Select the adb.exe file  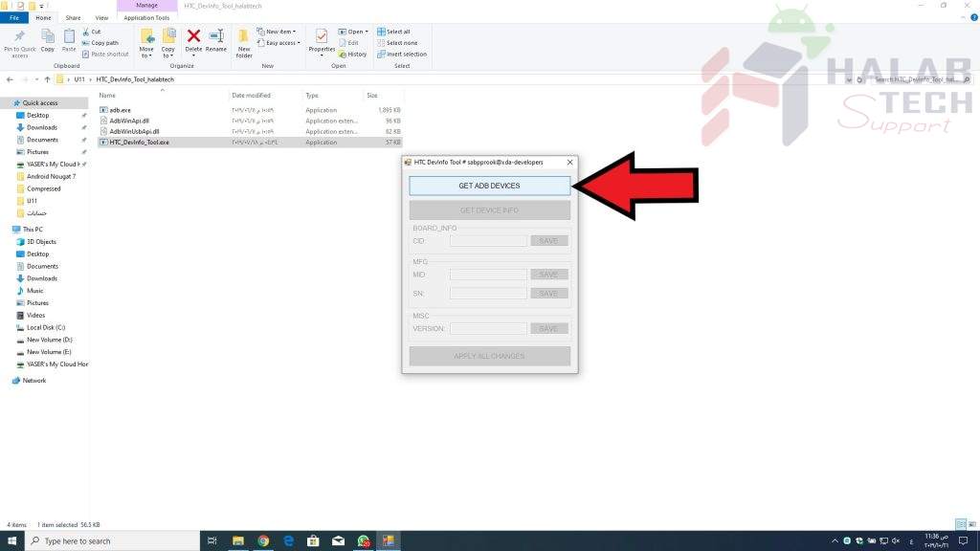120,110
